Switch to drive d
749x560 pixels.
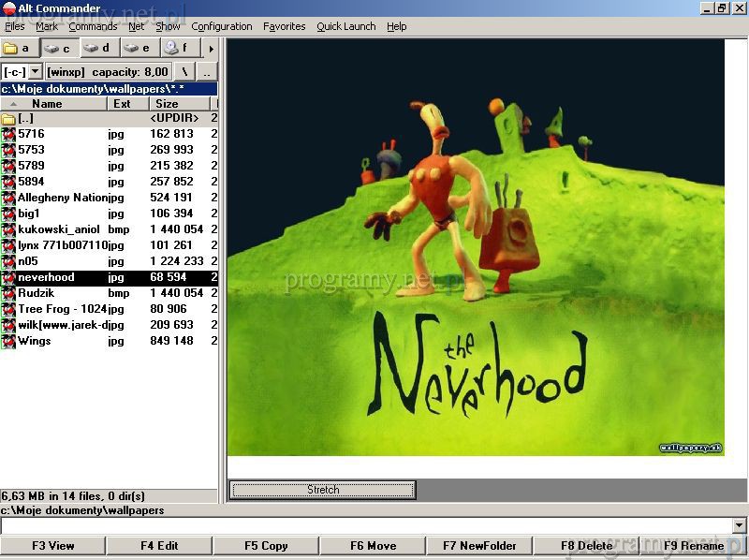point(99,48)
